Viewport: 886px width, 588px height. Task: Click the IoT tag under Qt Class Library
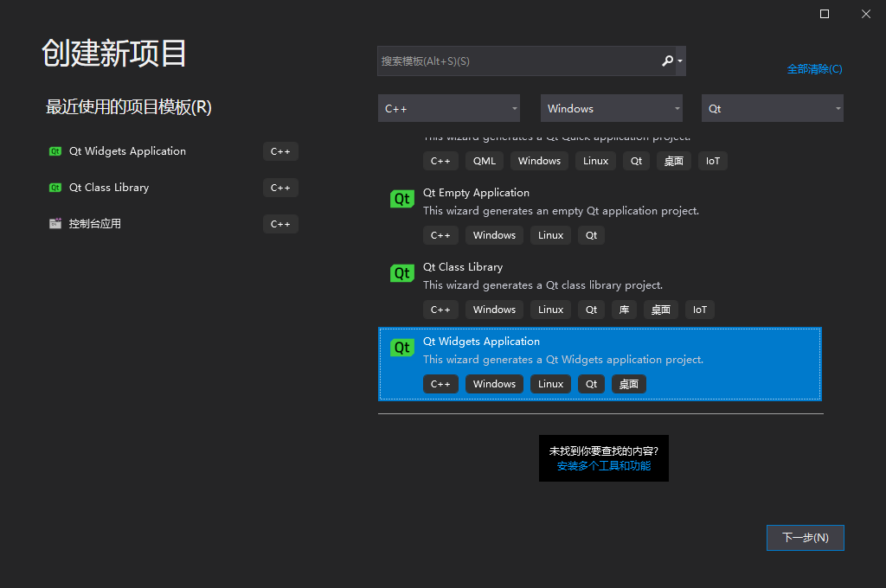pyautogui.click(x=699, y=309)
